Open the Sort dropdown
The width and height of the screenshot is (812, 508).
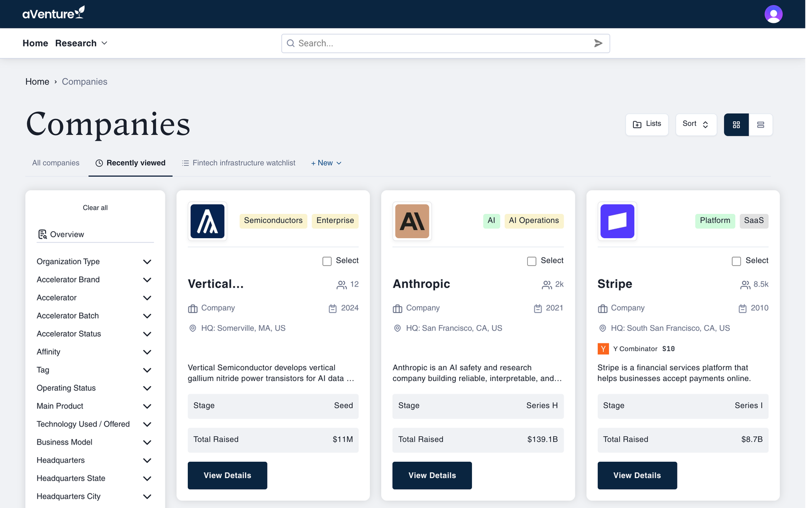(696, 124)
